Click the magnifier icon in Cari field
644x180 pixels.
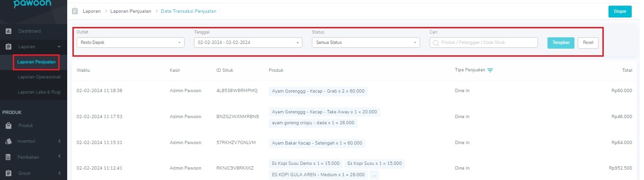[435, 43]
